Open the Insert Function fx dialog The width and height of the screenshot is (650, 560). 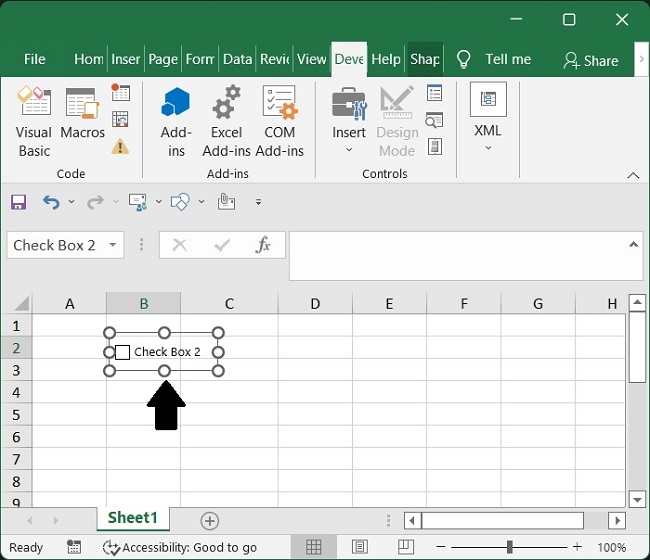pyautogui.click(x=263, y=245)
